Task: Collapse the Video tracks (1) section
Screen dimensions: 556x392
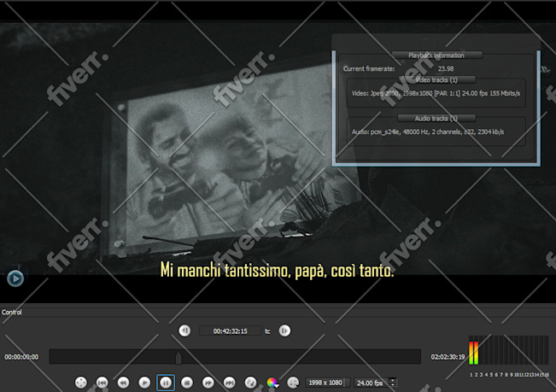Action: coord(436,79)
